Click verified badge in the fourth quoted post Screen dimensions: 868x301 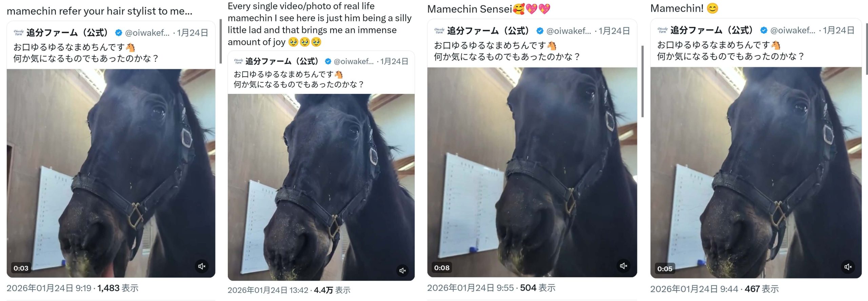(764, 30)
